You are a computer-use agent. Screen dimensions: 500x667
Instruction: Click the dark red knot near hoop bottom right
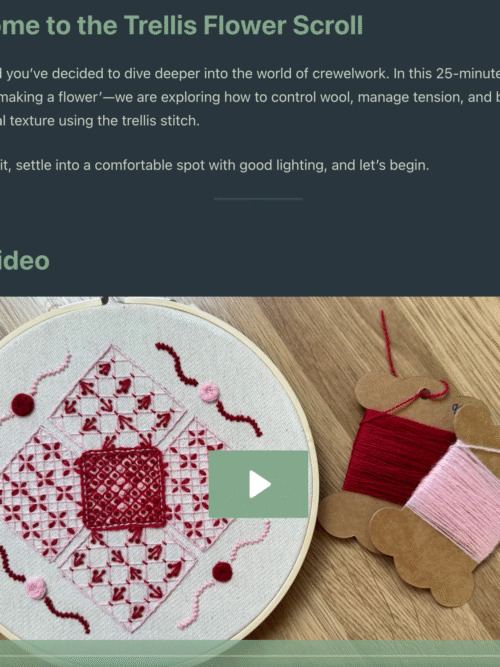point(222,572)
